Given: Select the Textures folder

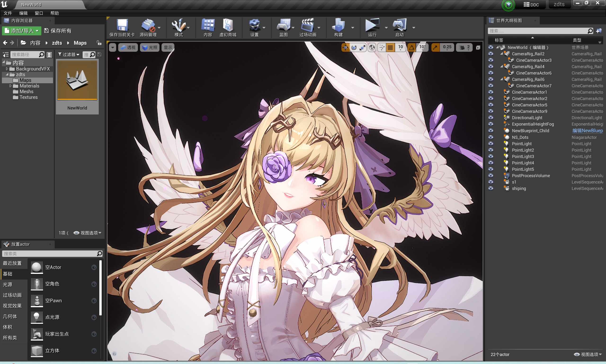Looking at the screenshot, I should (x=28, y=97).
